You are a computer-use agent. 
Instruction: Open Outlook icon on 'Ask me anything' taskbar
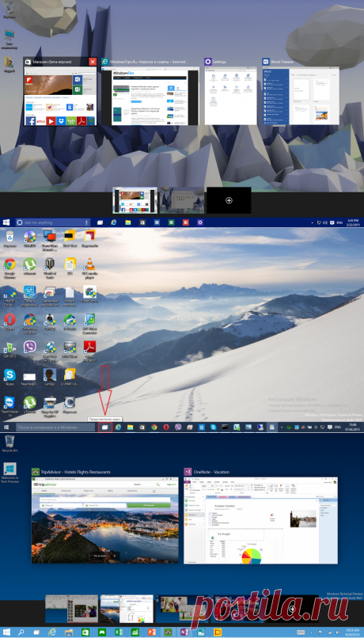[x=157, y=222]
